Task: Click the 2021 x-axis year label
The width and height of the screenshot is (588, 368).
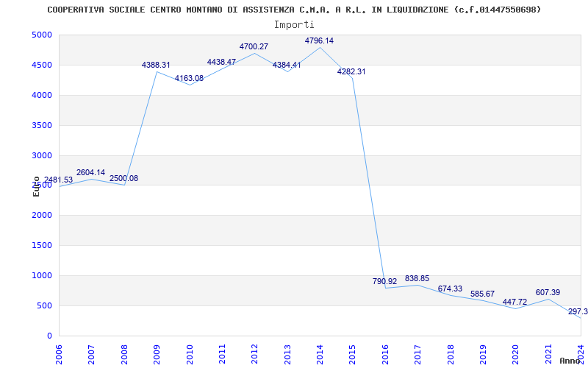Action: [x=548, y=354]
